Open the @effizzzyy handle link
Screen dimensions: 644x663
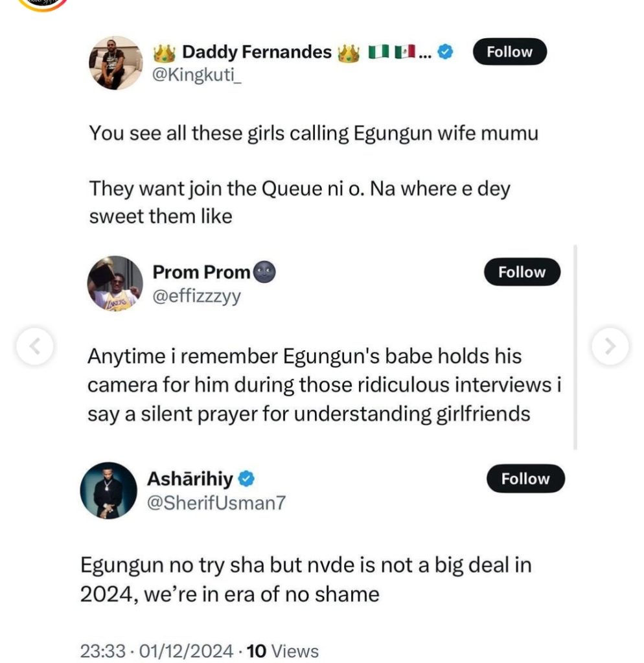[x=196, y=297]
